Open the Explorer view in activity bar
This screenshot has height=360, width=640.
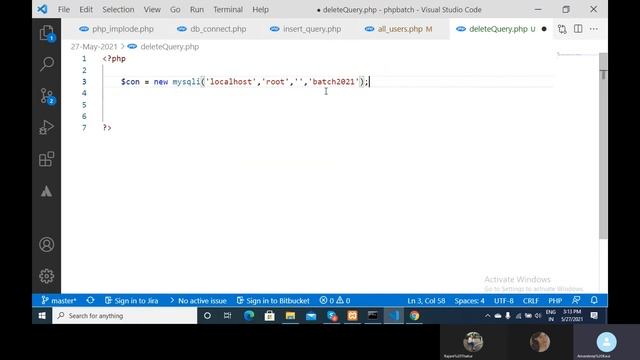(47, 33)
